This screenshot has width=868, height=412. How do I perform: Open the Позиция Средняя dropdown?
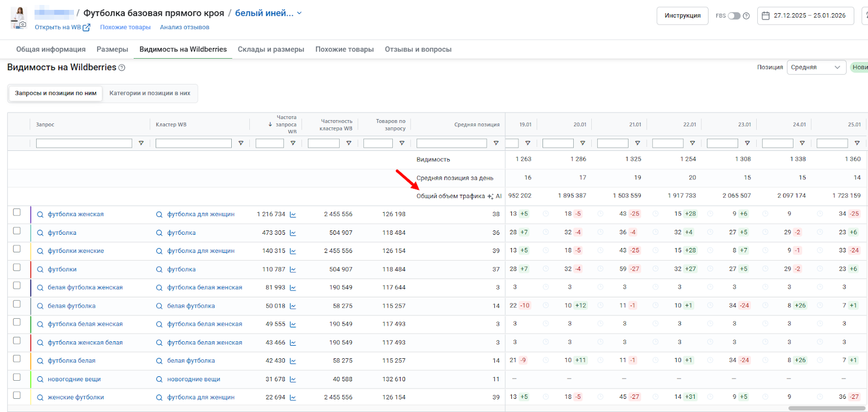(x=816, y=67)
